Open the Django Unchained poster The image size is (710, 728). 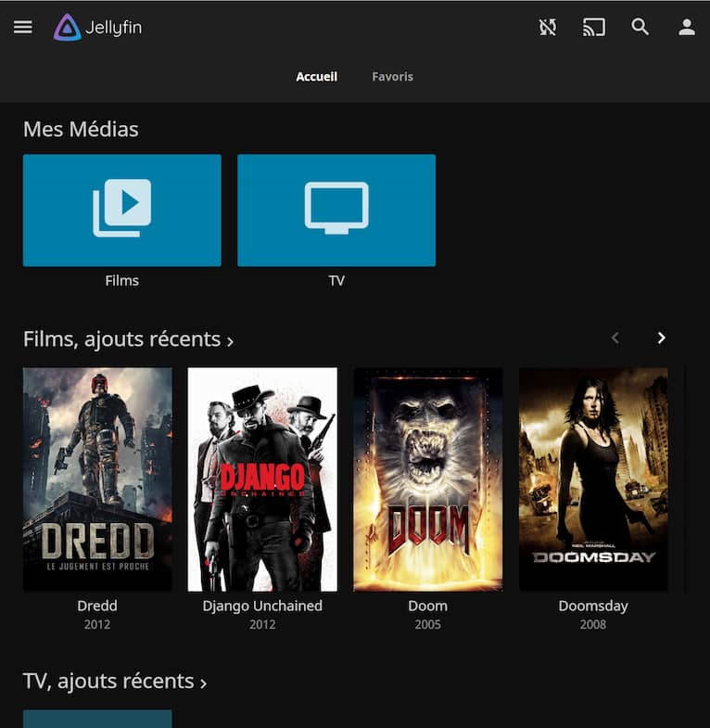[262, 479]
